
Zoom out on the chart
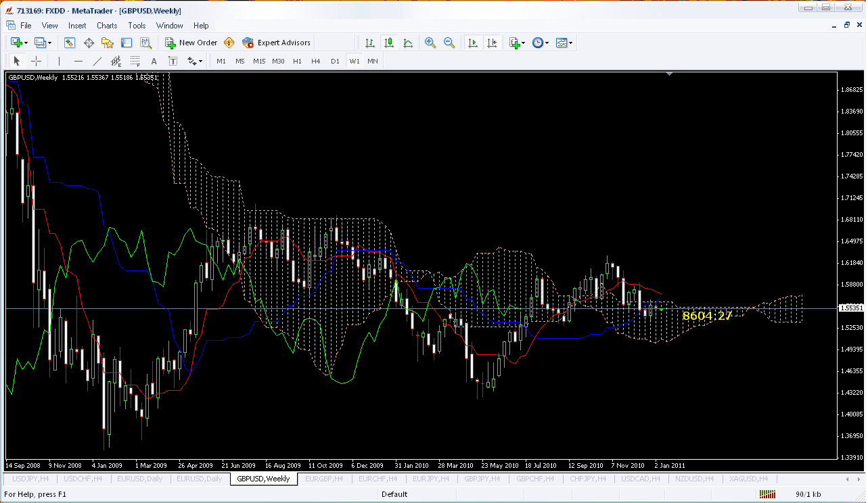[449, 43]
